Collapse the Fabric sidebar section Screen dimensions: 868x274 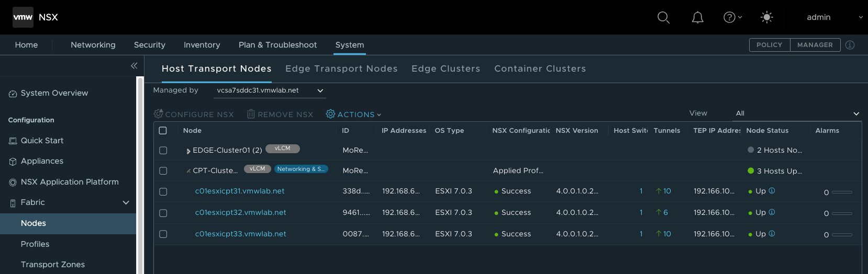tap(126, 202)
